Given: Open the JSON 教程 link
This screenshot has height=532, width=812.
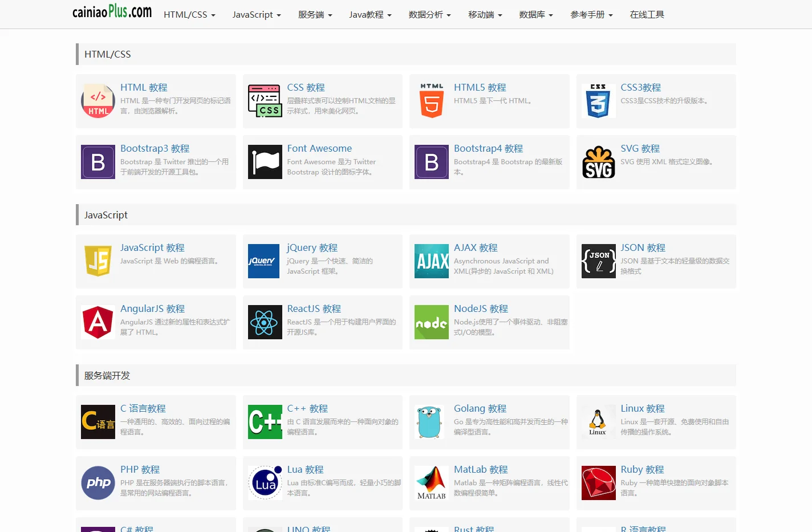Looking at the screenshot, I should [x=643, y=247].
